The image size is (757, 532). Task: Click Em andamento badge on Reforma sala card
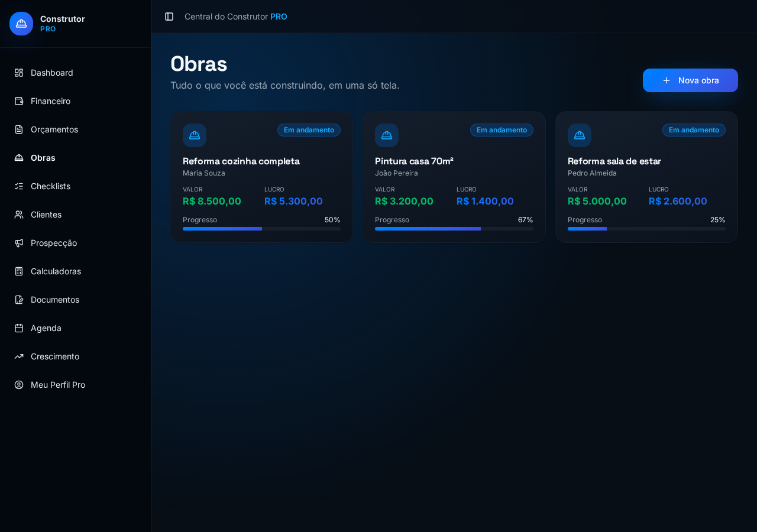694,130
